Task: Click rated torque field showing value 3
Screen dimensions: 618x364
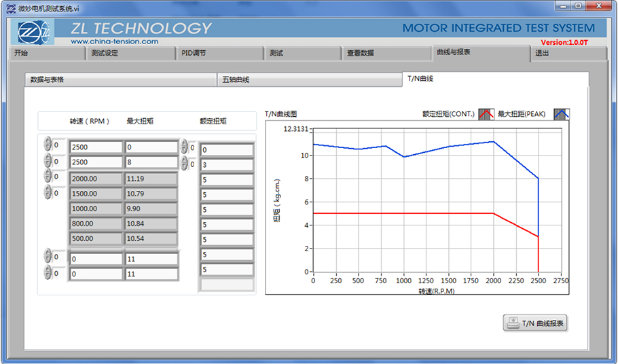Action: (x=226, y=165)
